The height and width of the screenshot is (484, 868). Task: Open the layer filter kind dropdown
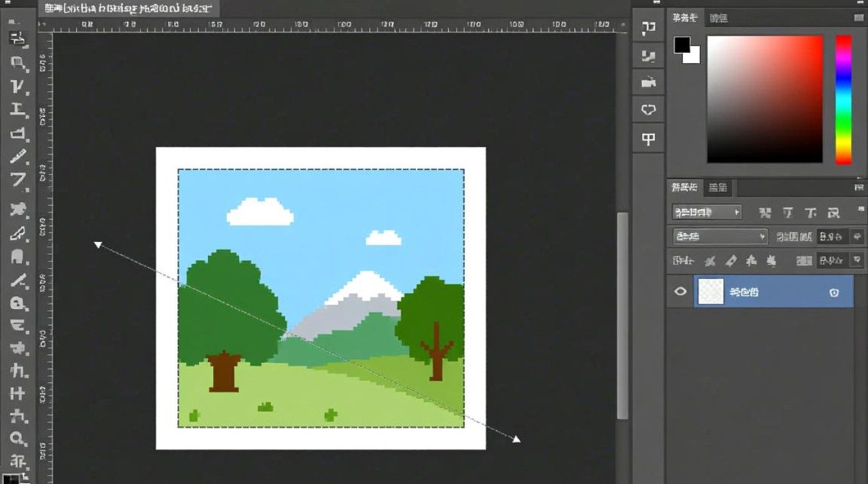pos(707,212)
